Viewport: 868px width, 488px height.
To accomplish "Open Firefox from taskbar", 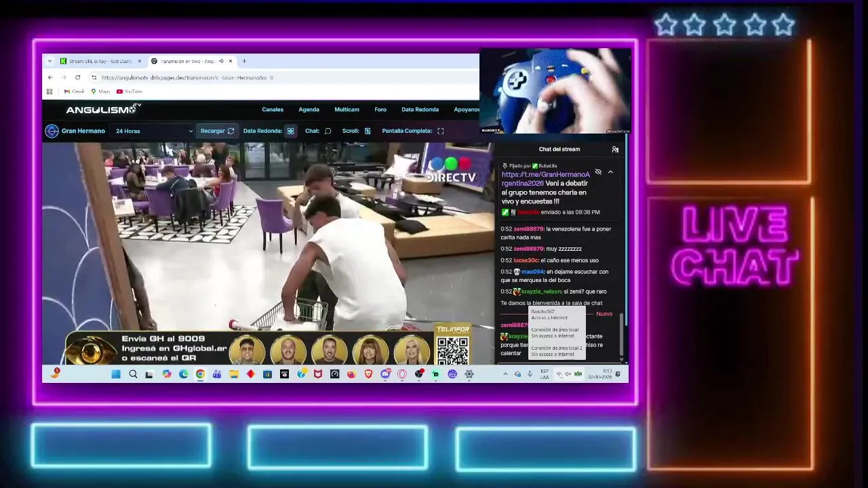I will click(x=351, y=374).
